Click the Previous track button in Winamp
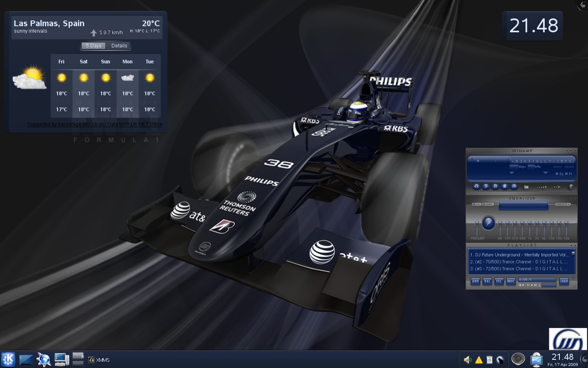Viewport: 588px width, 368px height. point(476,186)
